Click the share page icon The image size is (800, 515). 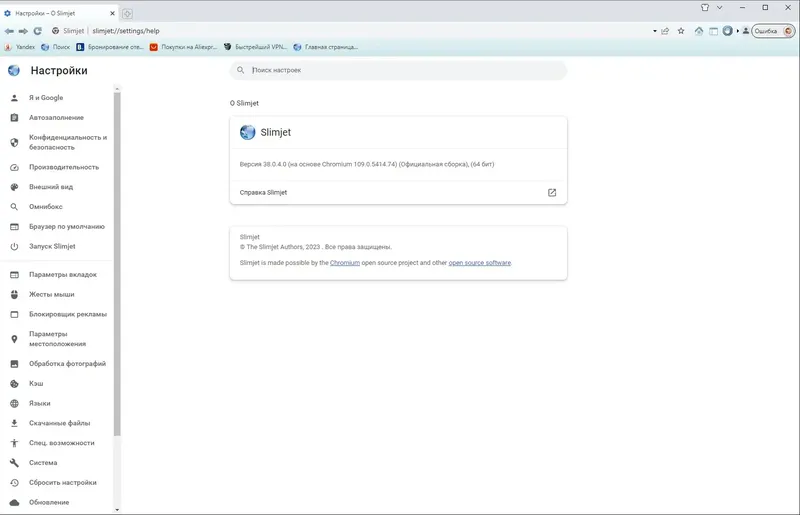[x=665, y=31]
